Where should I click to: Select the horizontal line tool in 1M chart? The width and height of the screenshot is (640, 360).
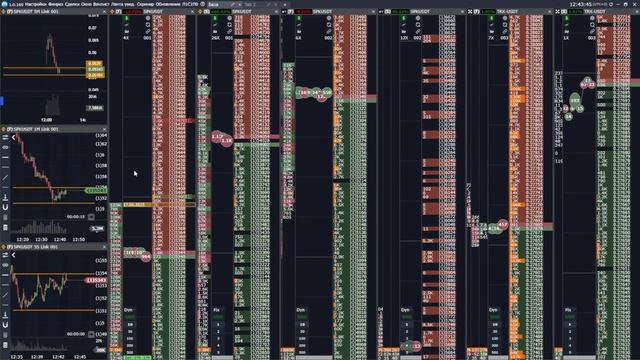coord(5,158)
